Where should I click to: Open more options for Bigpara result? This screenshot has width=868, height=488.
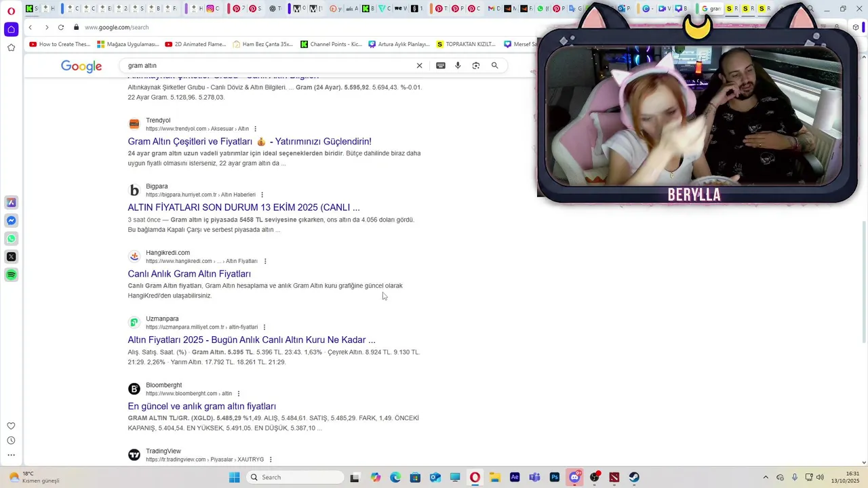click(x=262, y=195)
